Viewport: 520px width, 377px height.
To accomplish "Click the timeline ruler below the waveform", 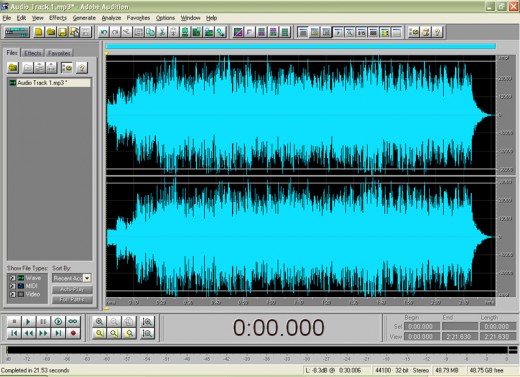I will (x=300, y=302).
